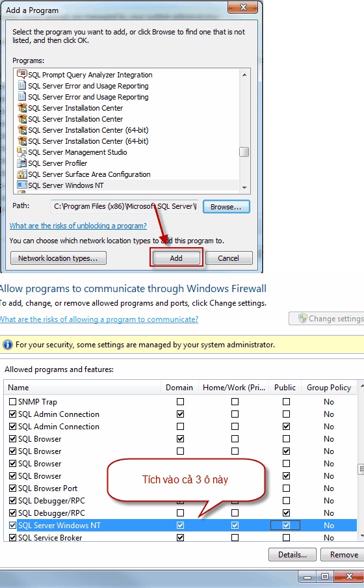Click the programs list scroll-down arrow
364x588 pixels.
pyautogui.click(x=244, y=187)
